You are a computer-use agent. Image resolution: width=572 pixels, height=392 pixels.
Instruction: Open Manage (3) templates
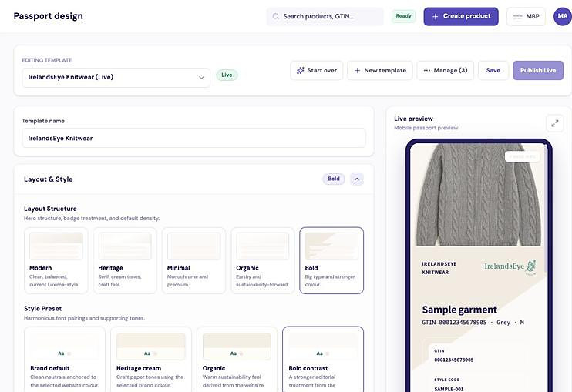(x=445, y=70)
